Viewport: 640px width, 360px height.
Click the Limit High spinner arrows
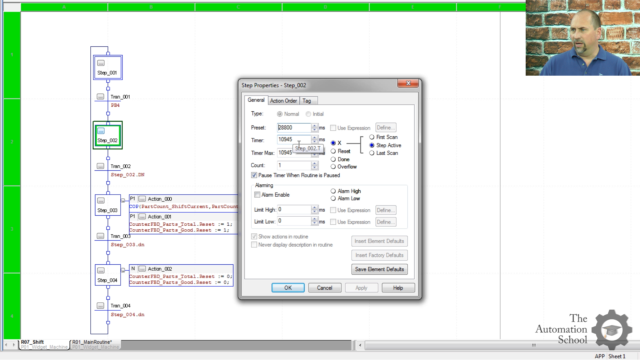[x=314, y=210]
